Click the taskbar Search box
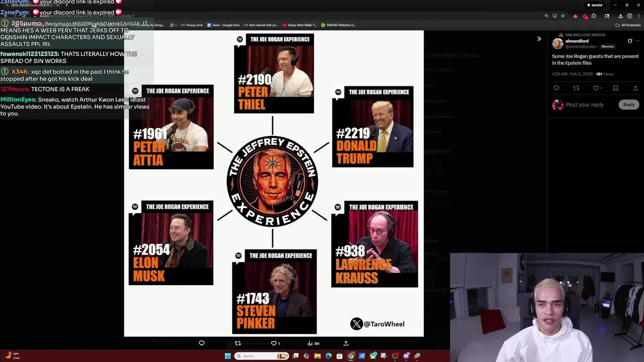Image resolution: width=644 pixels, height=362 pixels. [262, 356]
